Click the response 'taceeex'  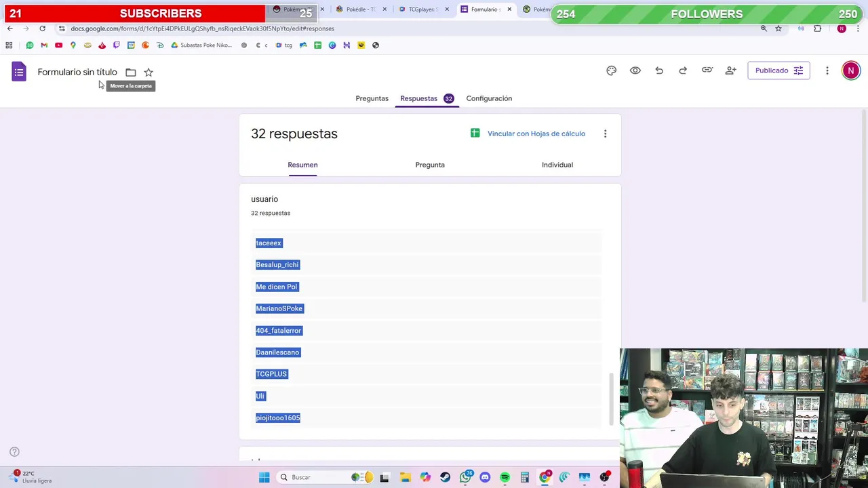pyautogui.click(x=269, y=243)
